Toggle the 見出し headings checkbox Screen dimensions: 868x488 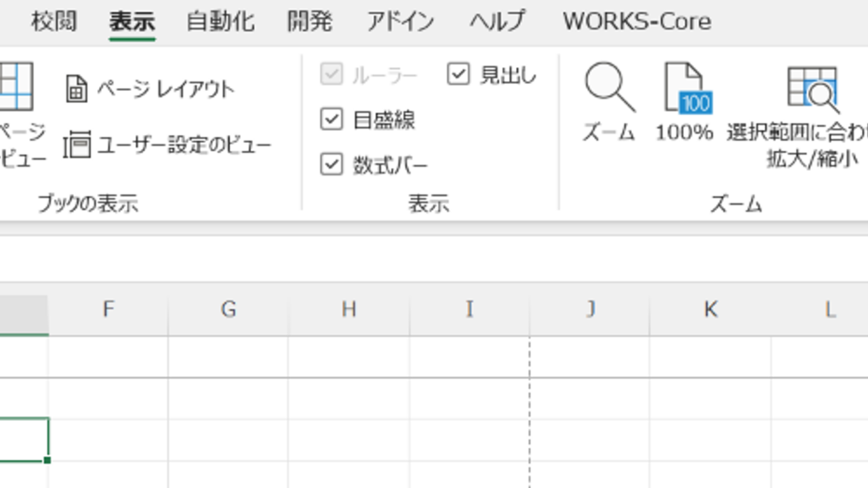[x=459, y=75]
